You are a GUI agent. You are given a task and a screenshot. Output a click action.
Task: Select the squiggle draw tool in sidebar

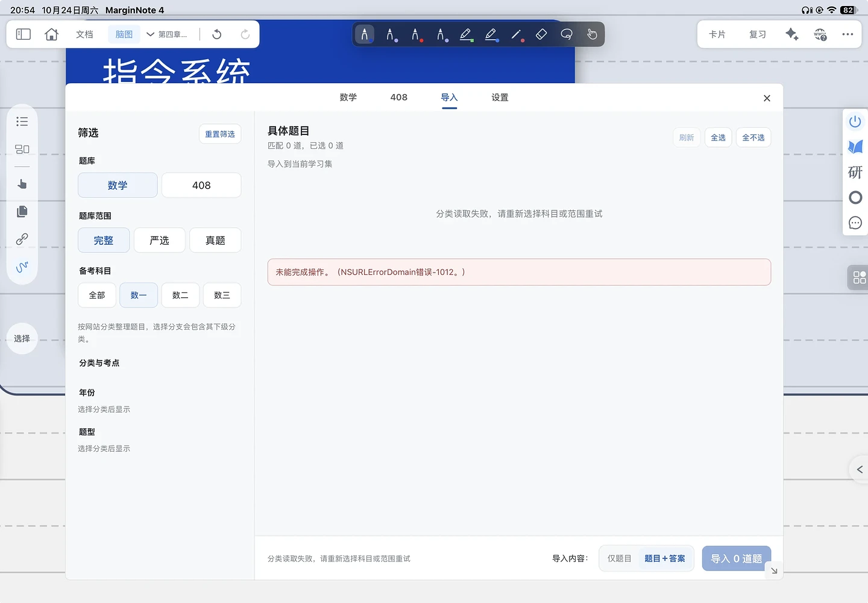[x=22, y=267]
